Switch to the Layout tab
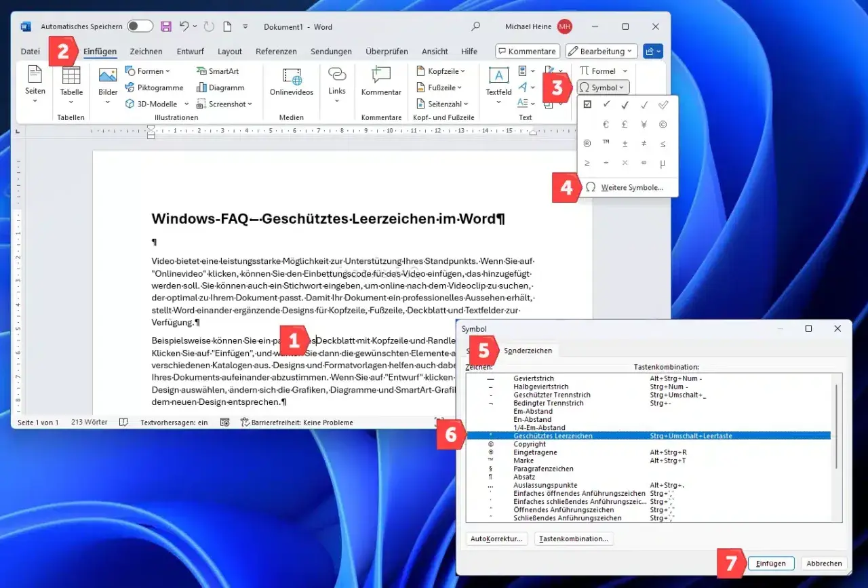The height and width of the screenshot is (588, 868). click(x=230, y=51)
